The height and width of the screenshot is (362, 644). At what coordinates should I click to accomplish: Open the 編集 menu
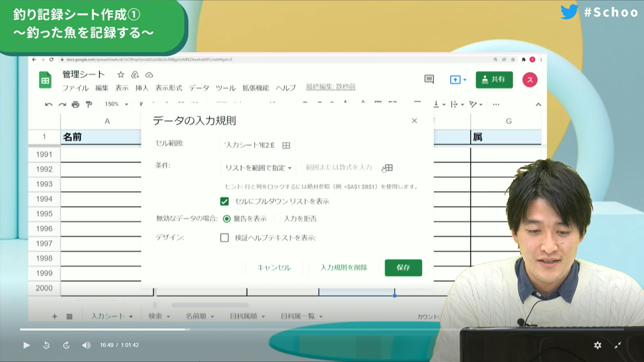pyautogui.click(x=102, y=88)
